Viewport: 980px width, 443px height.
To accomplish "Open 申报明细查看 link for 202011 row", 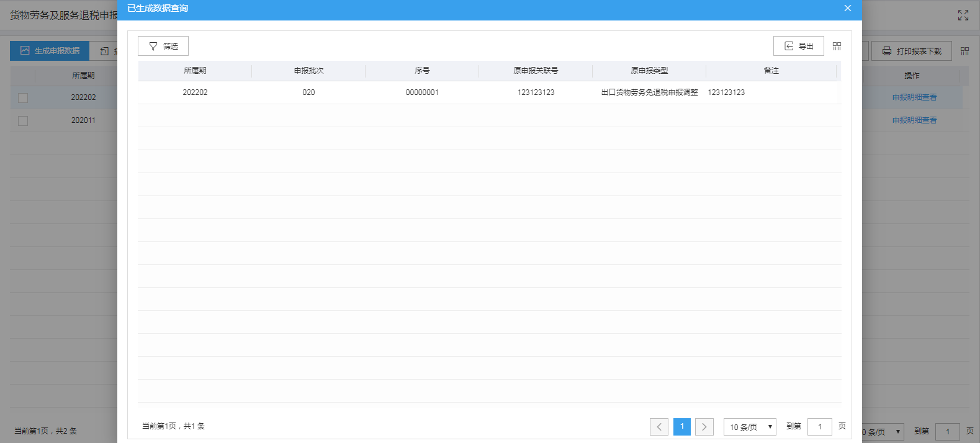I will (x=914, y=120).
